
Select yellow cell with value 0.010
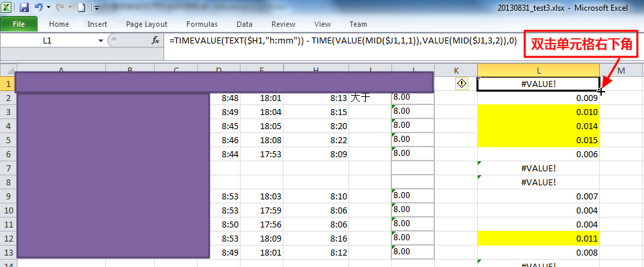point(538,112)
